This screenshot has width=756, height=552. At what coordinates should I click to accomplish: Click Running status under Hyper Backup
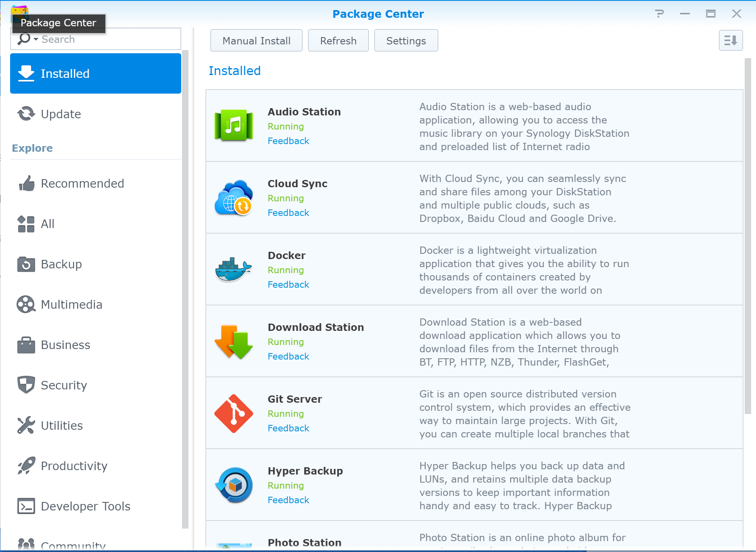pos(286,485)
